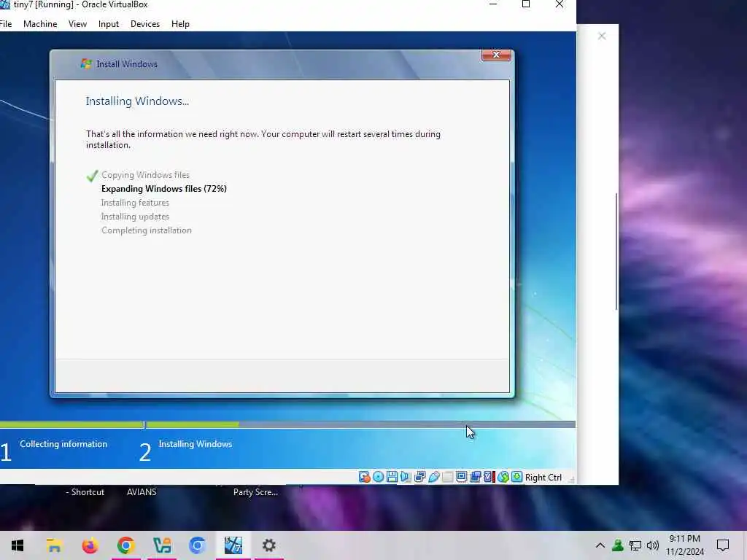The image size is (747, 560).
Task: Click the setup progress bar at bottom
Action: click(287, 424)
